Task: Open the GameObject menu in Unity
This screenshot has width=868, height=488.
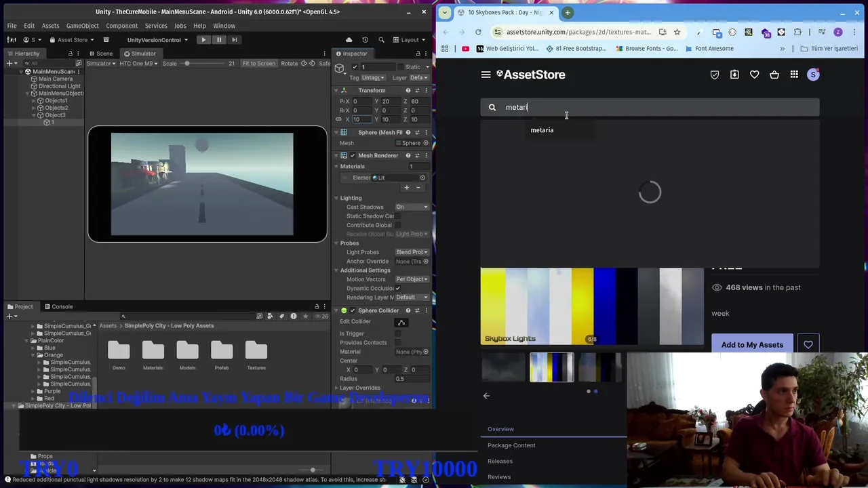Action: [82, 26]
